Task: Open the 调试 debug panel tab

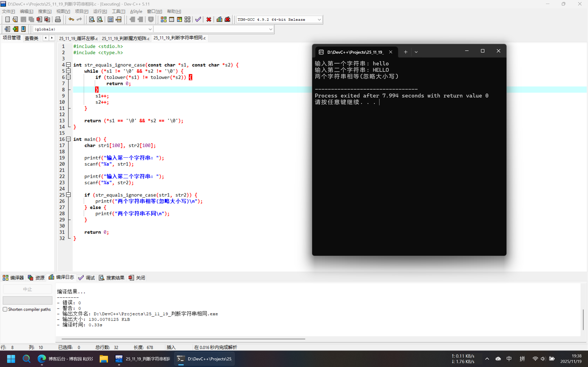Action: click(87, 278)
